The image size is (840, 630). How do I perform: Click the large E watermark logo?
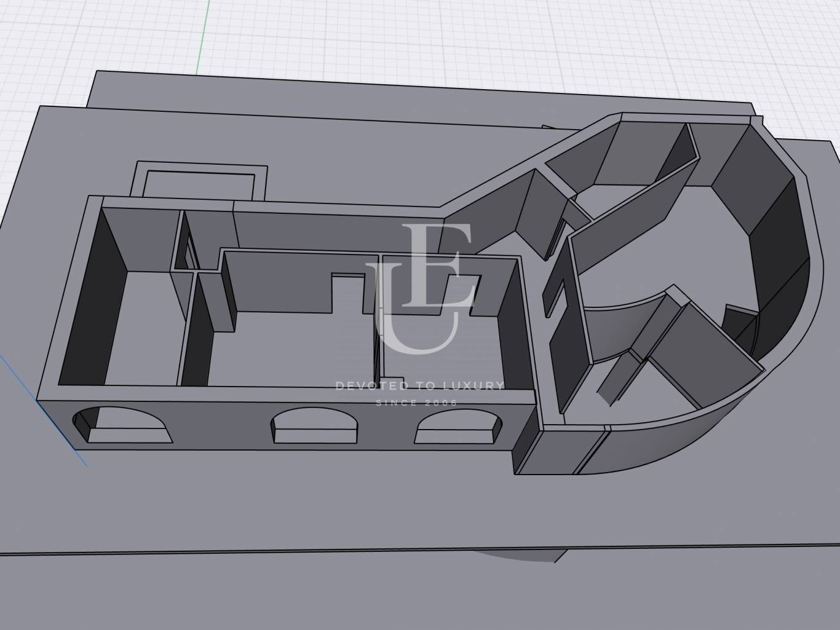click(438, 266)
